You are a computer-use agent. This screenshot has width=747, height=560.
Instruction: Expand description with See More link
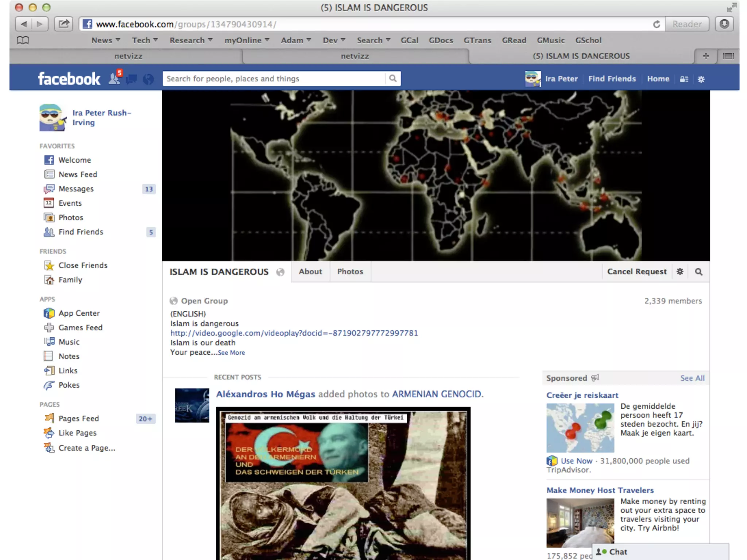(231, 353)
